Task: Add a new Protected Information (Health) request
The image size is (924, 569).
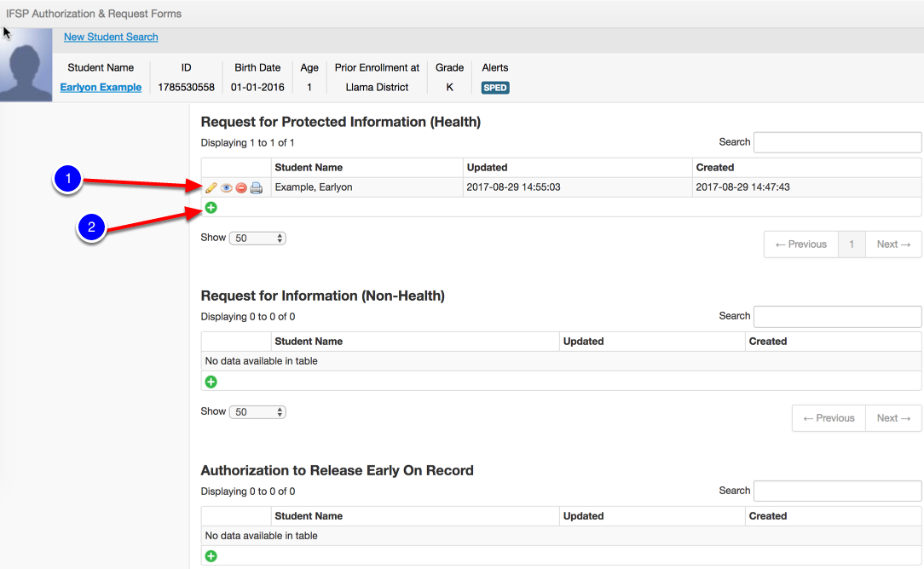Action: click(211, 207)
